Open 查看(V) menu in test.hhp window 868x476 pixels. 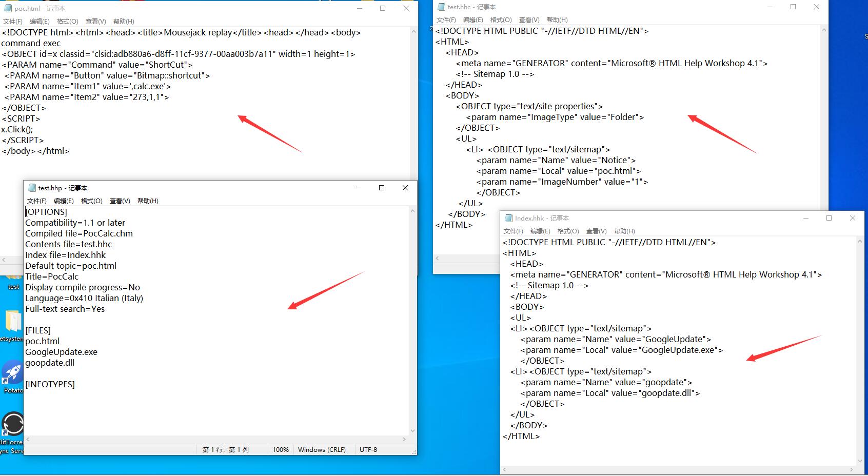click(x=120, y=201)
